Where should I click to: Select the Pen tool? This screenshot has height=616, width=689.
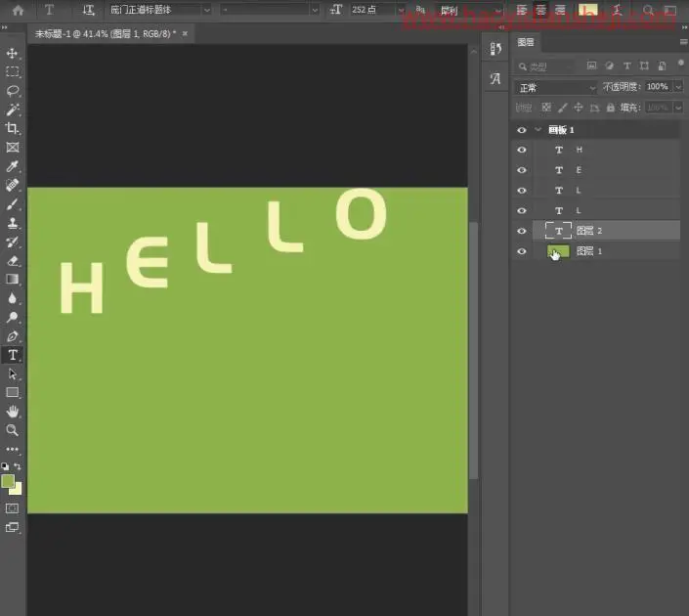(13, 336)
